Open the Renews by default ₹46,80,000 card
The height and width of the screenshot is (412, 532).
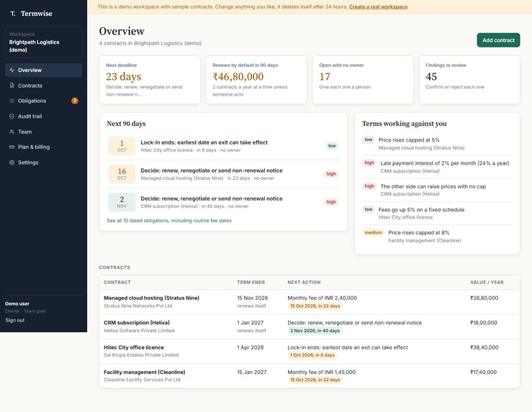[x=256, y=80]
